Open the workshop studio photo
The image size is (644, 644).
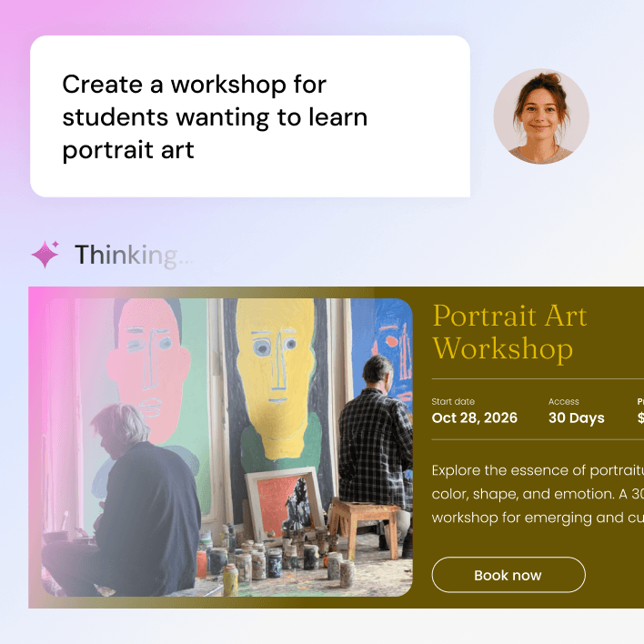[x=226, y=448]
